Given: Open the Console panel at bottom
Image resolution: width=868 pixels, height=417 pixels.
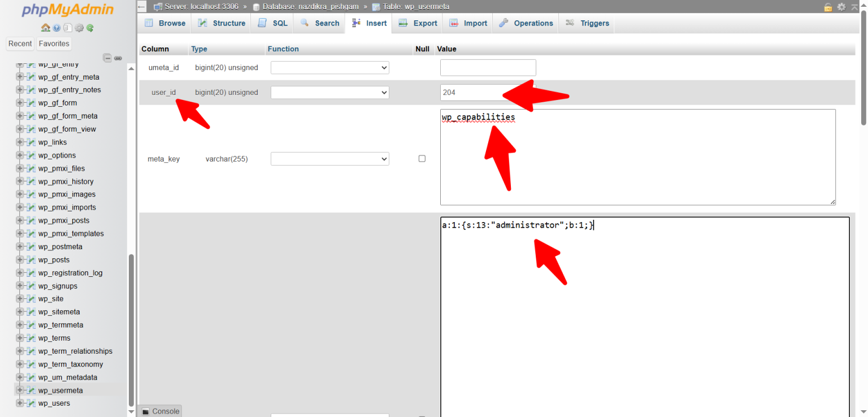Looking at the screenshot, I should click(160, 411).
